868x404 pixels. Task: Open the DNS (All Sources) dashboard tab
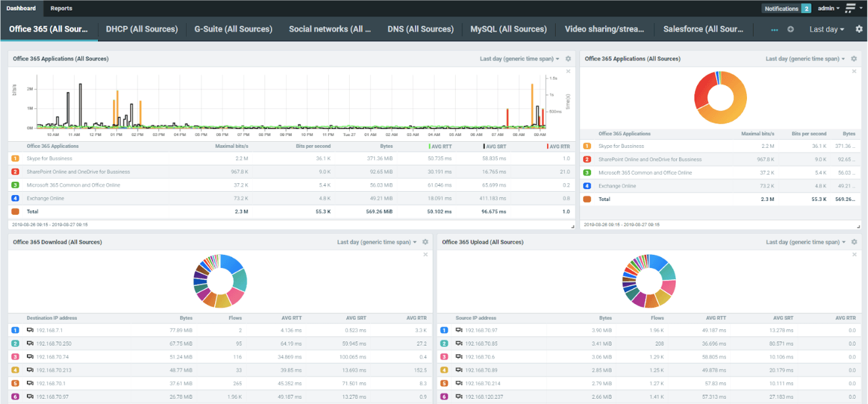[420, 30]
